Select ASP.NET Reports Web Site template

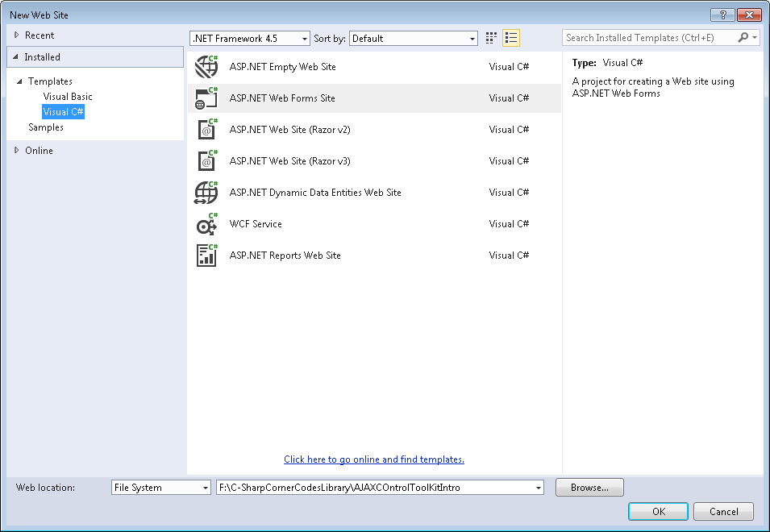pos(374,256)
